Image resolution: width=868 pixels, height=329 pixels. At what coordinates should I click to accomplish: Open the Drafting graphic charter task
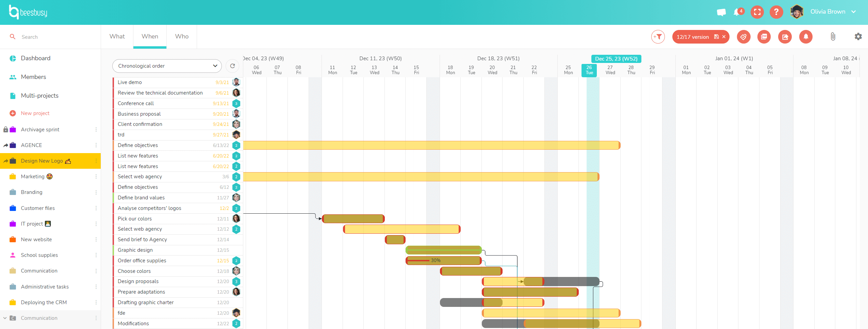pyautogui.click(x=146, y=302)
